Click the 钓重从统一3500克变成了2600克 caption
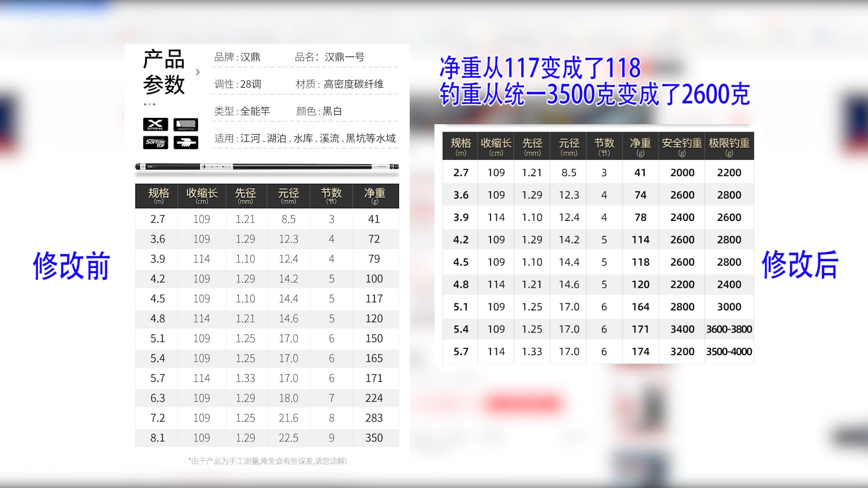This screenshot has width=868, height=488. point(595,94)
